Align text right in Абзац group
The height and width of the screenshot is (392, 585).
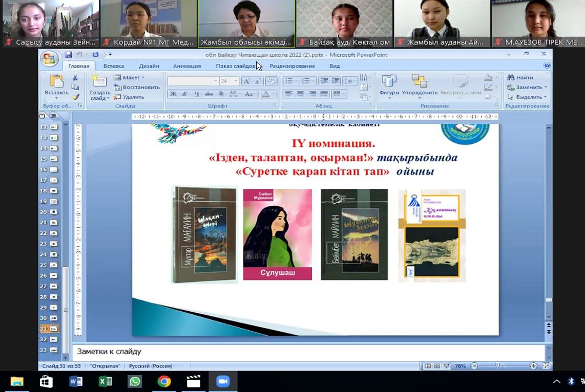point(312,94)
